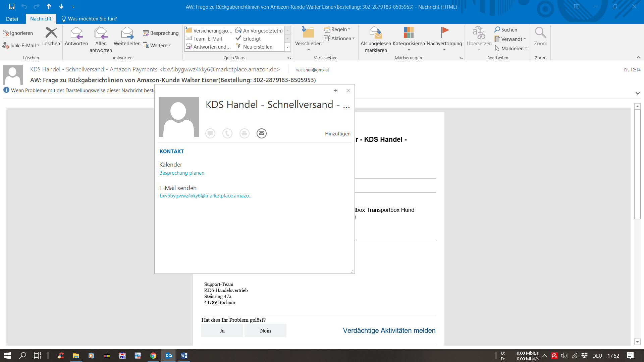Select 'Antworten und...' quick step

click(x=209, y=47)
